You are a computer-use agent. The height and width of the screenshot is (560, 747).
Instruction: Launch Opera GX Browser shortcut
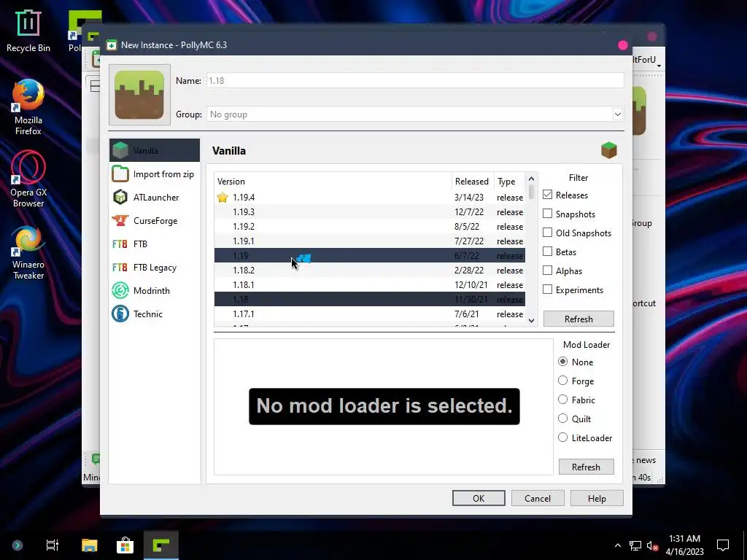coord(28,179)
